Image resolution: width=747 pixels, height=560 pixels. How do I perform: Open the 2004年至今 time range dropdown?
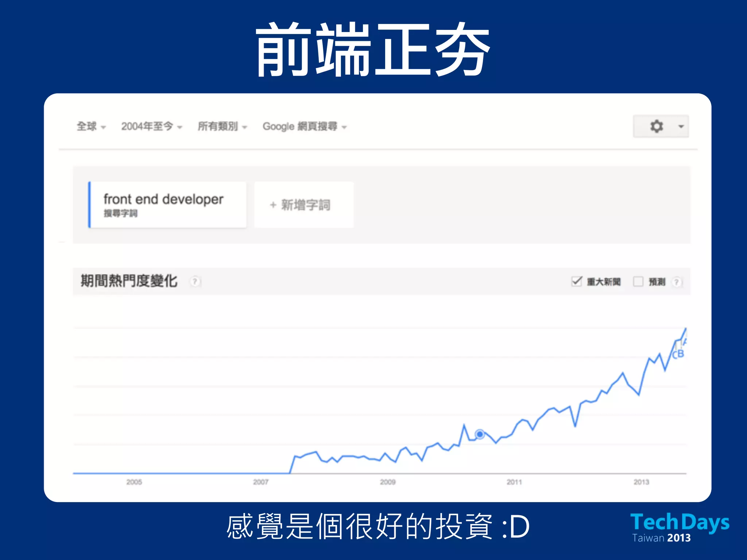pos(152,127)
